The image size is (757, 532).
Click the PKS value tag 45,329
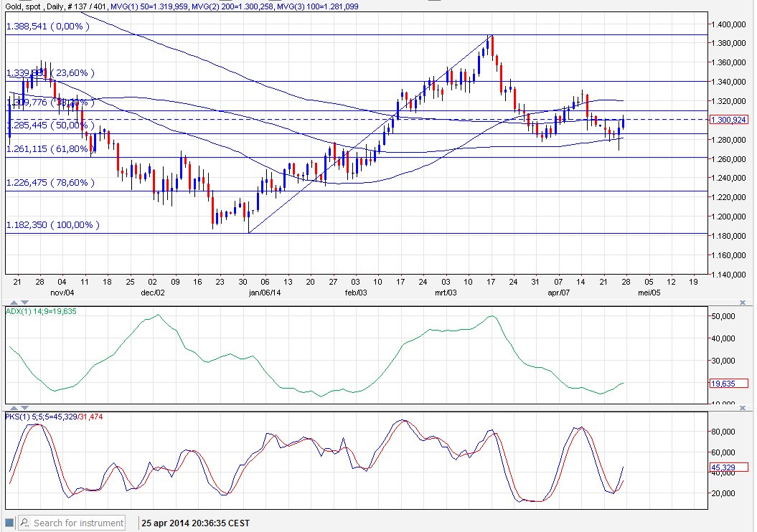point(728,467)
